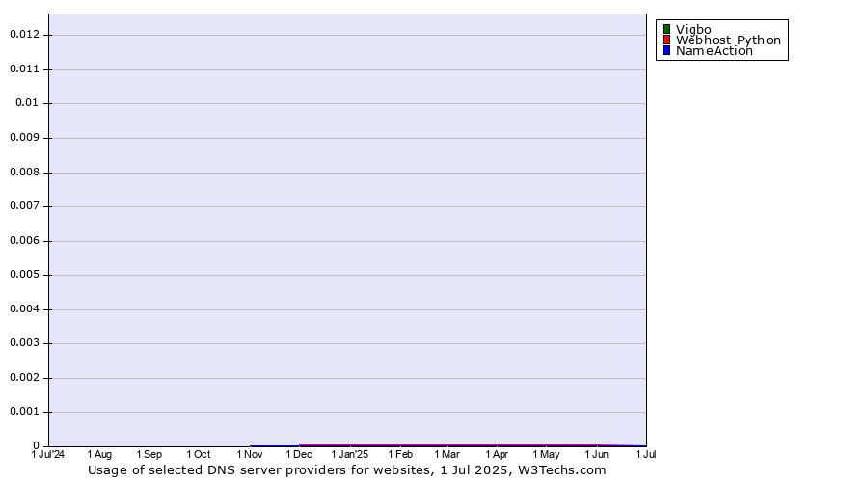Click the 1 Mar x-axis label
This screenshot has height=482, width=868.
click(x=448, y=454)
